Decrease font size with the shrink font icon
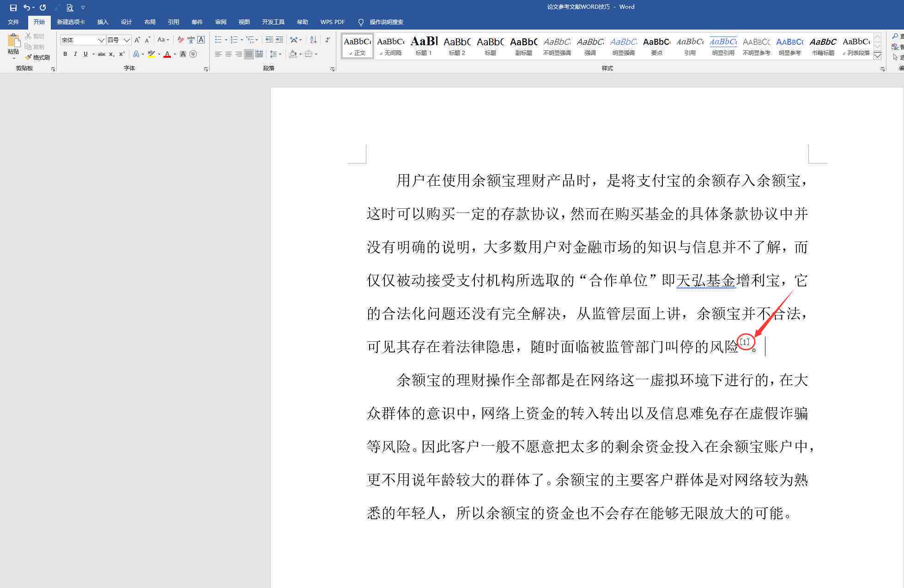The image size is (904, 588). point(147,40)
